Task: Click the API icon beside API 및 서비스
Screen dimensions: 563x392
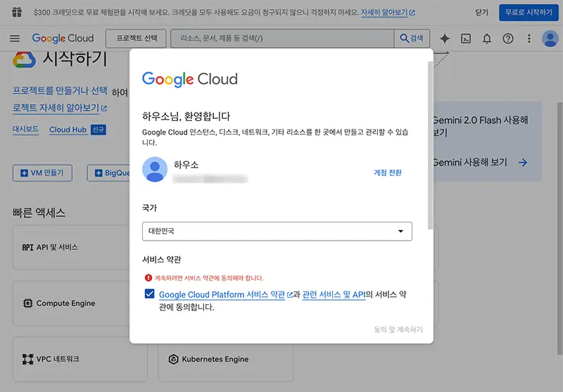Action: 27,247
